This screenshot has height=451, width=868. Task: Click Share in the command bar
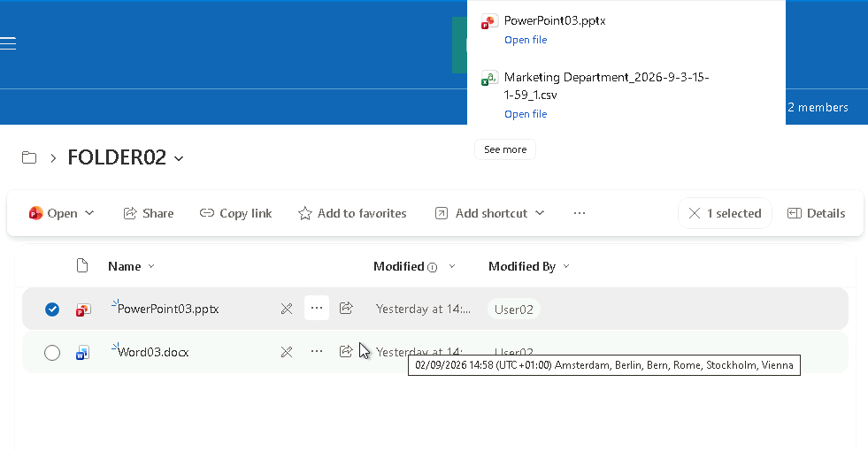pyautogui.click(x=149, y=213)
